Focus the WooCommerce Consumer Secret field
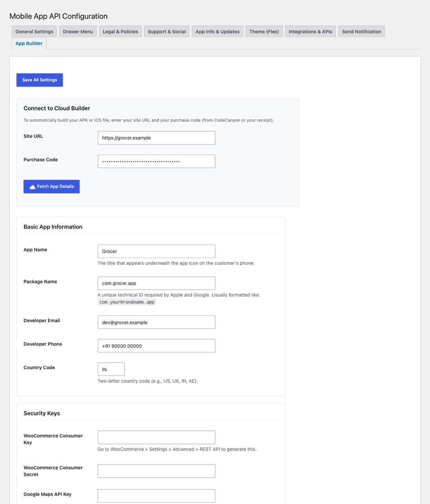 point(156,471)
